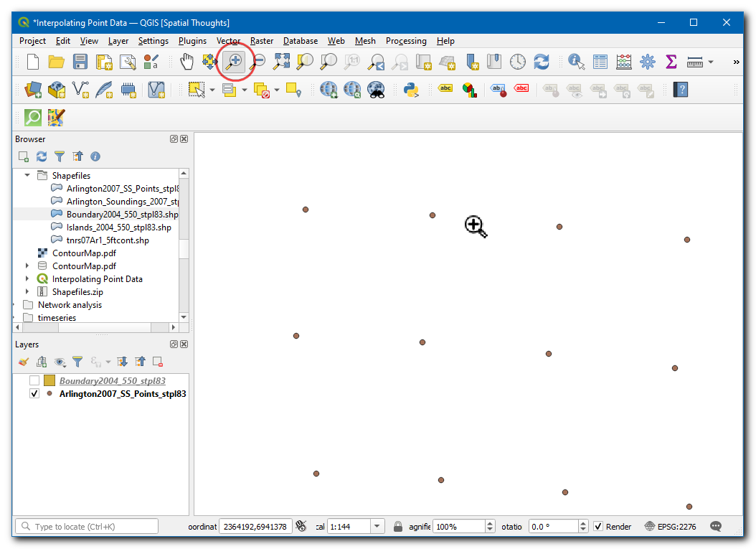This screenshot has height=549, width=756.
Task: Enable Boundary2004_550_stpl83 layer visibility checkbox
Action: [34, 380]
